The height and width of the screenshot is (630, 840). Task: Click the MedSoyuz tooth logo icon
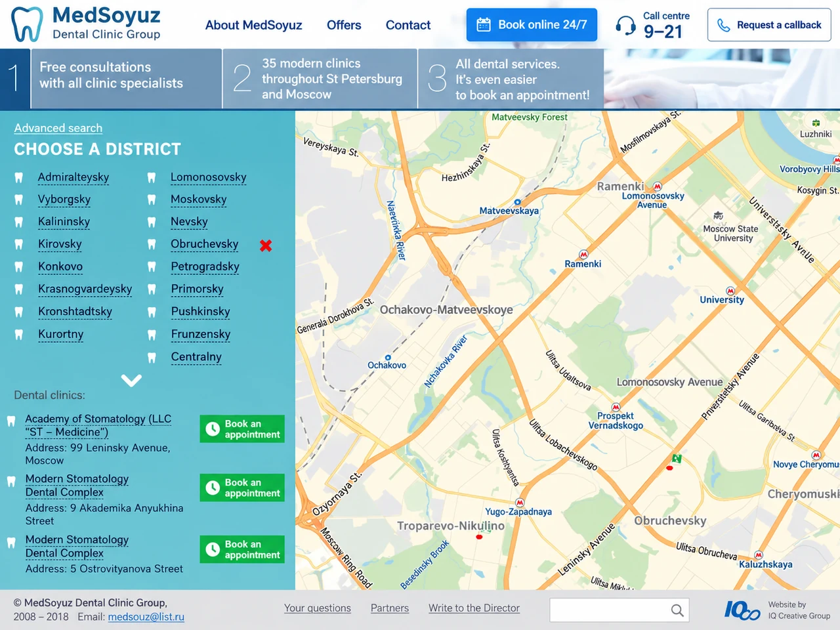tap(27, 24)
